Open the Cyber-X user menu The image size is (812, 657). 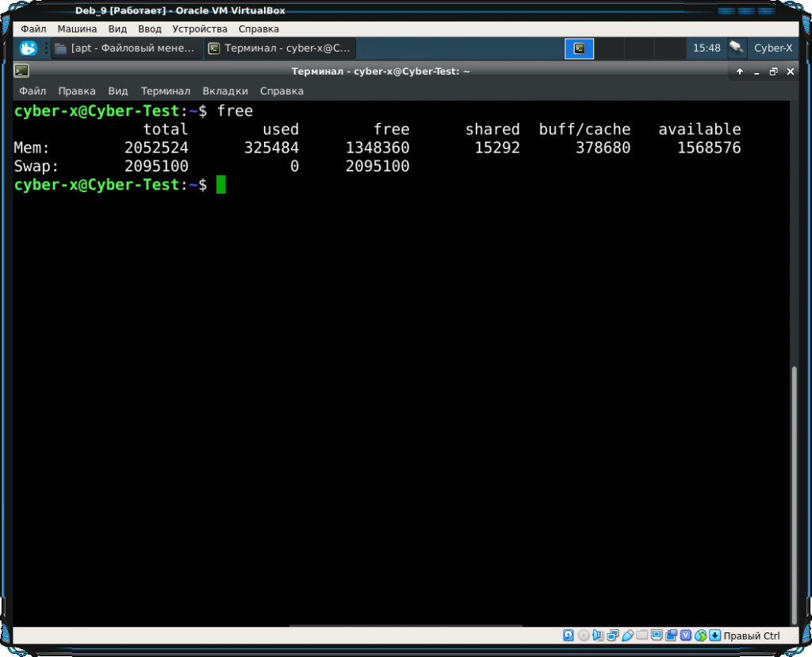coord(772,48)
